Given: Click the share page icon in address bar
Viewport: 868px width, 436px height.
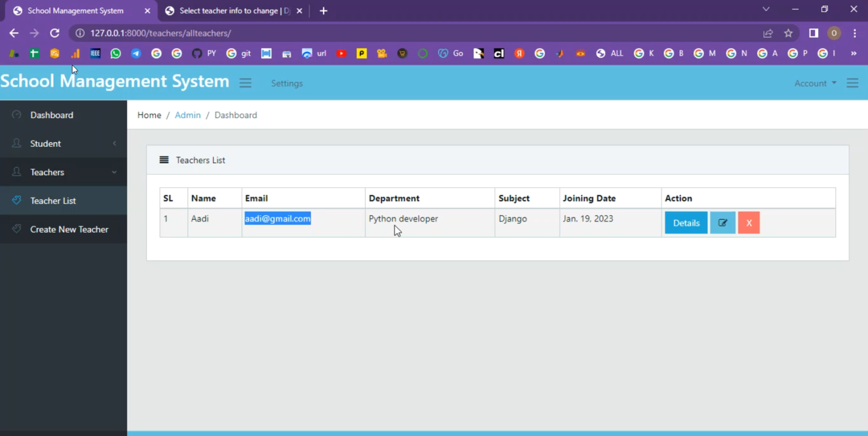Looking at the screenshot, I should tap(768, 33).
